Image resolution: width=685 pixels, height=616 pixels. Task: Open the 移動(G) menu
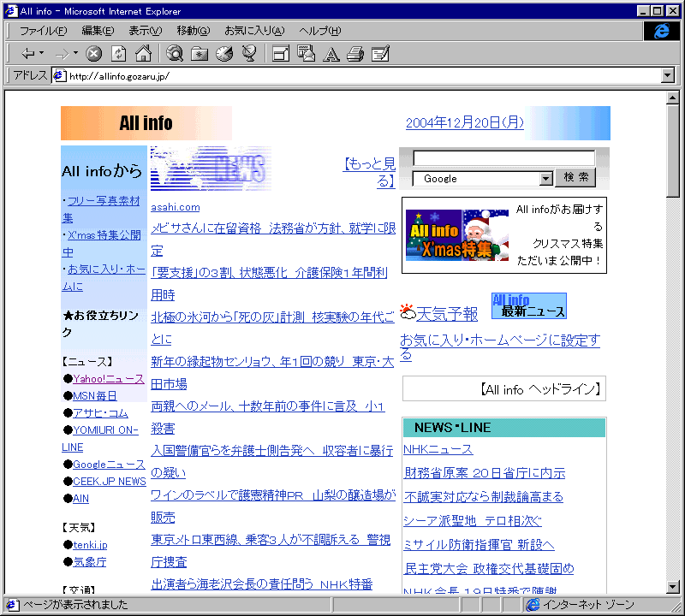(x=194, y=31)
